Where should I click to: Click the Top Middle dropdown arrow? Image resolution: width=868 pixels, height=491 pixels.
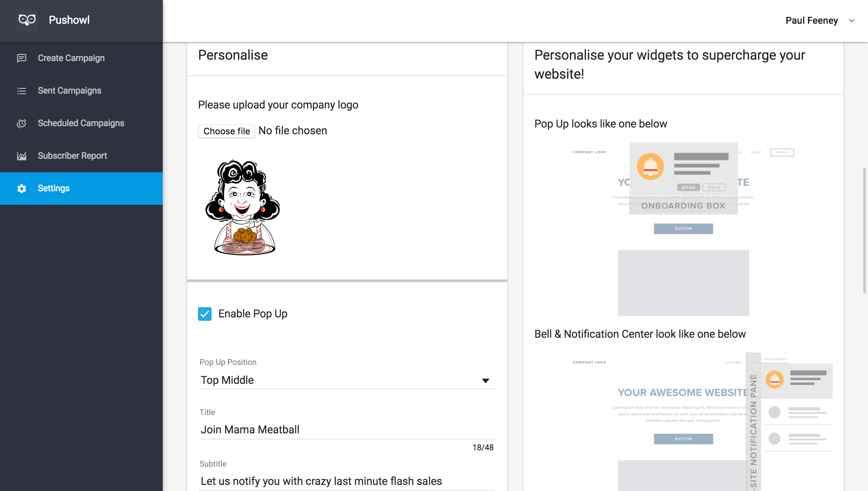click(486, 381)
